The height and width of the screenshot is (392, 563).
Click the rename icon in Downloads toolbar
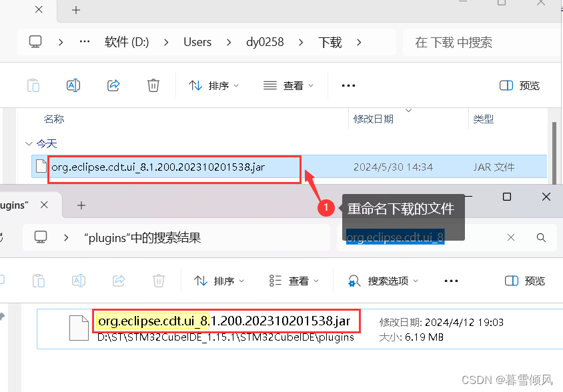73,85
